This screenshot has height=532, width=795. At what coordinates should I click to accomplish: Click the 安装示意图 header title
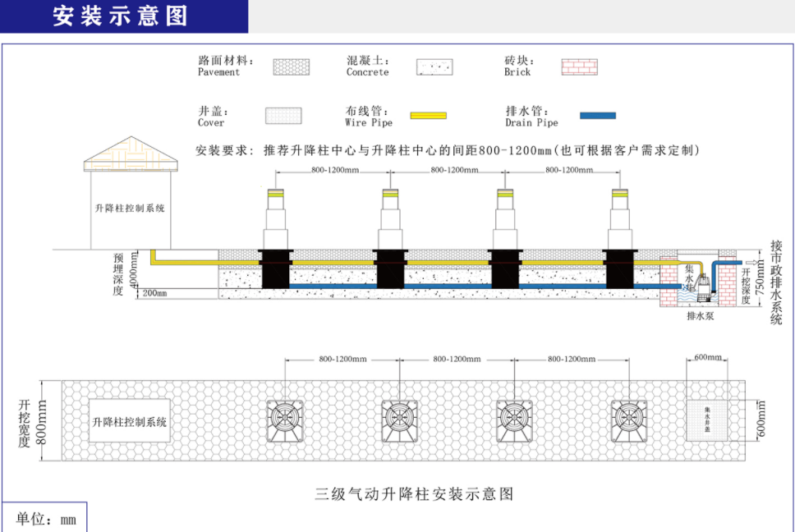(121, 16)
